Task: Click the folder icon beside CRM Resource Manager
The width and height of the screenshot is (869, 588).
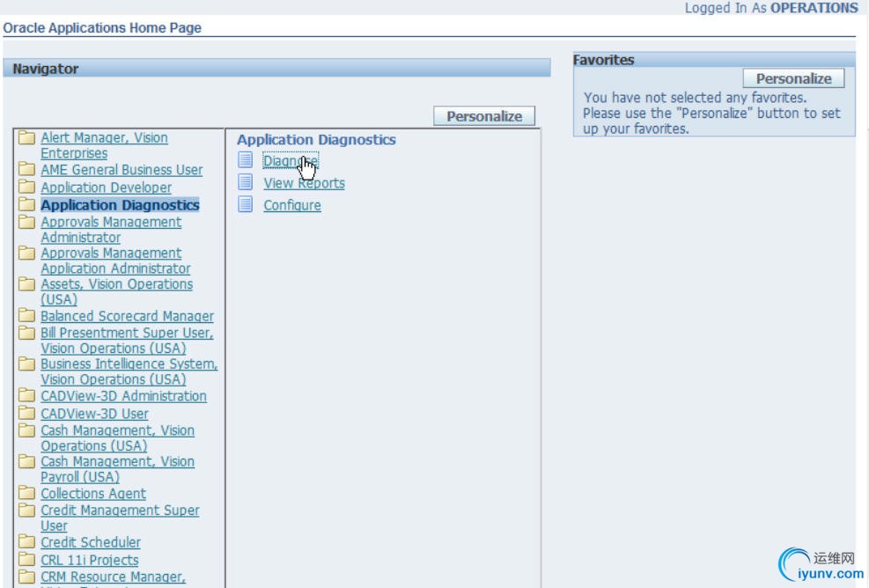Action: (26, 577)
